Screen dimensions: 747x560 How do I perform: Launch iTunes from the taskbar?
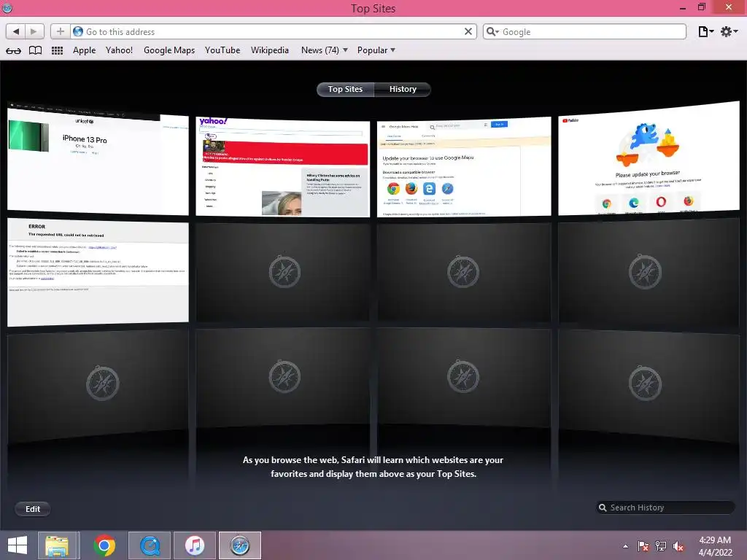point(194,545)
